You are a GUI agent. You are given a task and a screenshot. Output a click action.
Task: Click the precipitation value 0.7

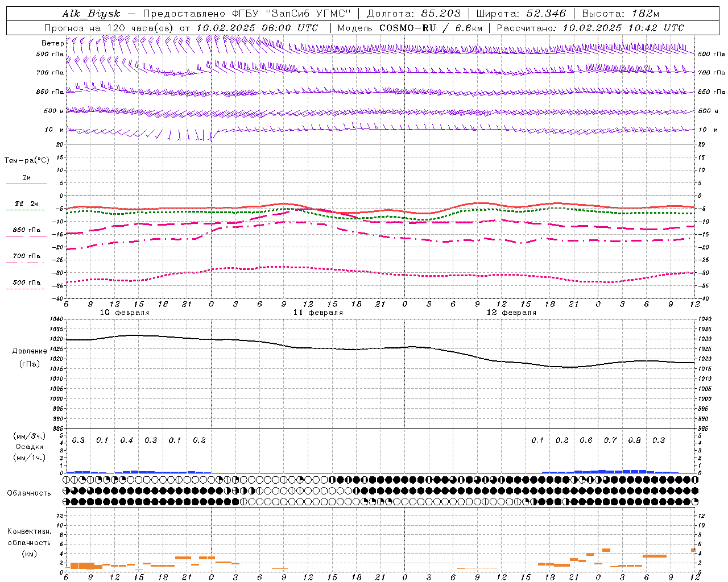[x=610, y=440]
